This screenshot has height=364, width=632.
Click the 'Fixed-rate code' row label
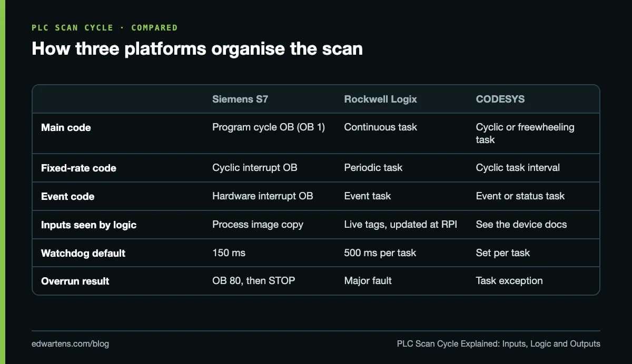78,168
